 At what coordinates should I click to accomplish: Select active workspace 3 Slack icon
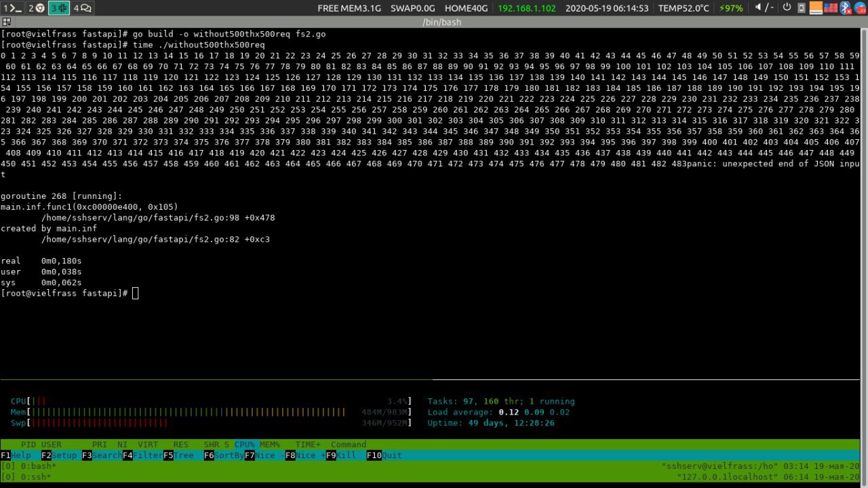click(x=59, y=8)
